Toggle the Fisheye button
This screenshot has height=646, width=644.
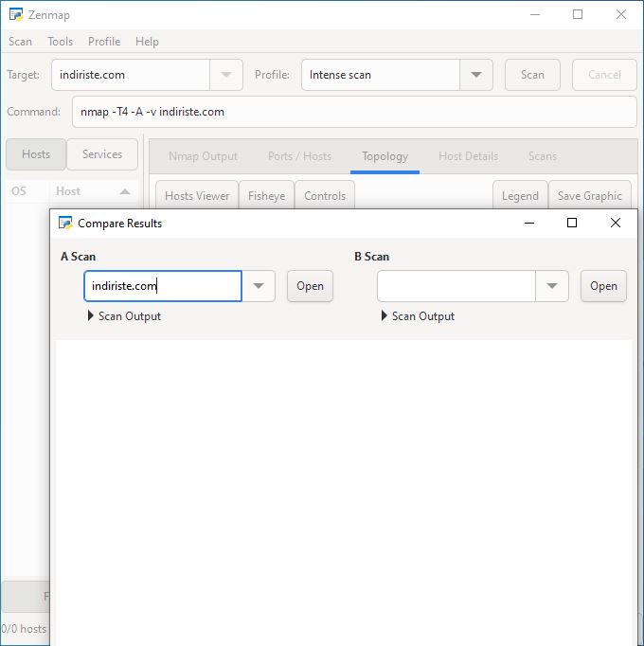[x=266, y=196]
